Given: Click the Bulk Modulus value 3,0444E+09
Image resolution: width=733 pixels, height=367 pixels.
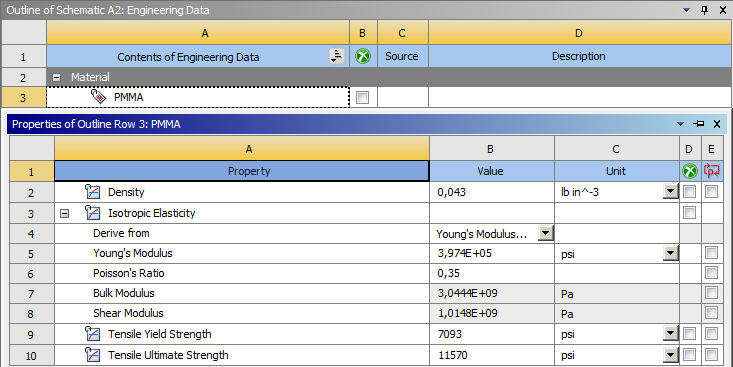Looking at the screenshot, I should pos(492,293).
